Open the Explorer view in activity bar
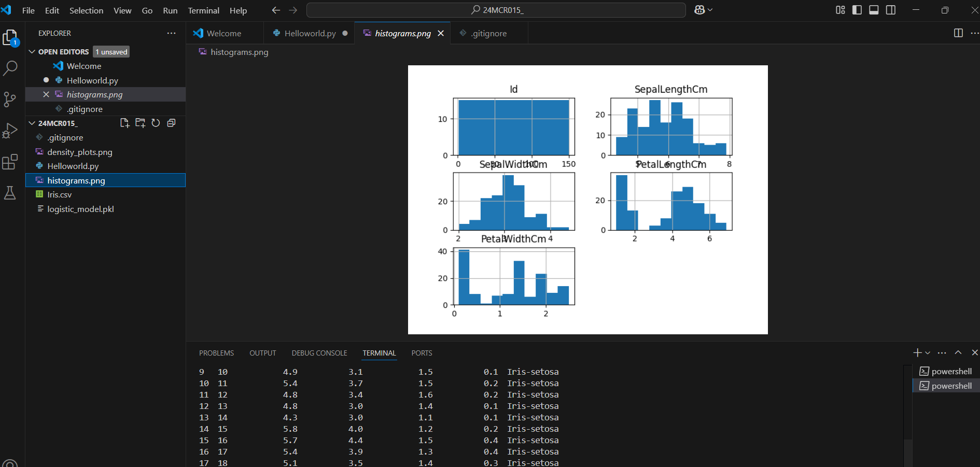980x467 pixels. pos(10,38)
